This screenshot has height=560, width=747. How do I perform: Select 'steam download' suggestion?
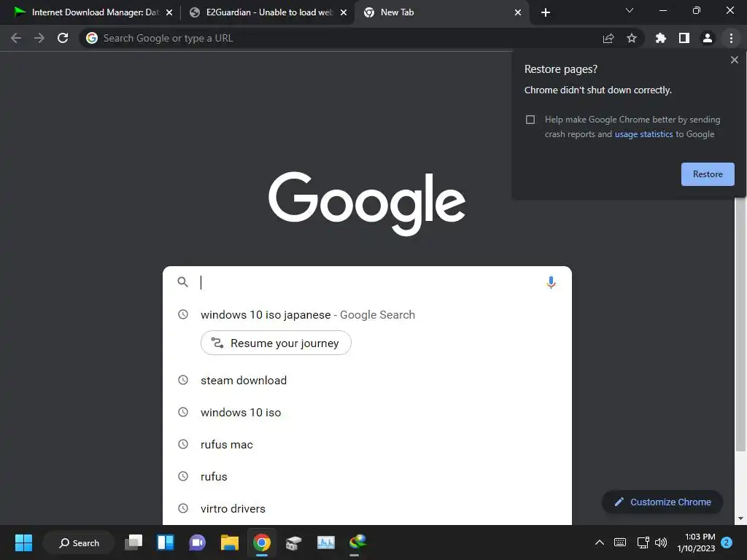[367, 380]
